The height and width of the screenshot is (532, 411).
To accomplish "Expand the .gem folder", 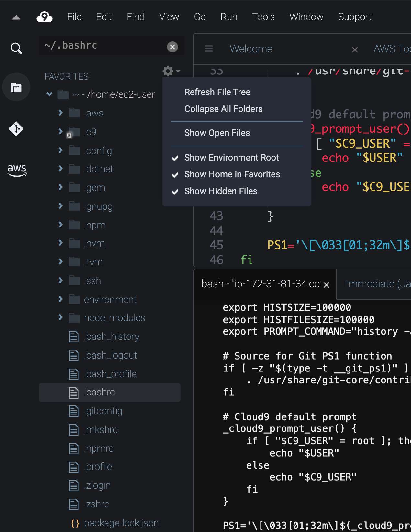I will 61,187.
